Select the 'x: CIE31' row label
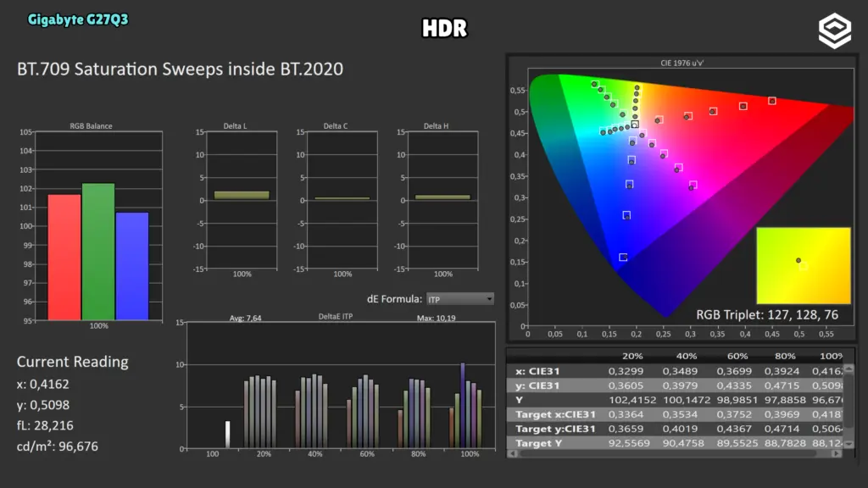 point(537,371)
